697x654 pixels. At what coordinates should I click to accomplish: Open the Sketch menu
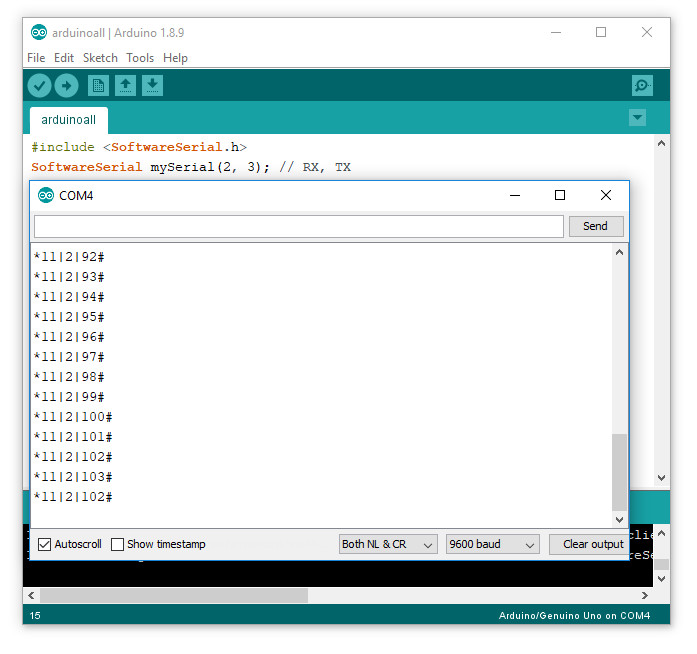point(100,58)
